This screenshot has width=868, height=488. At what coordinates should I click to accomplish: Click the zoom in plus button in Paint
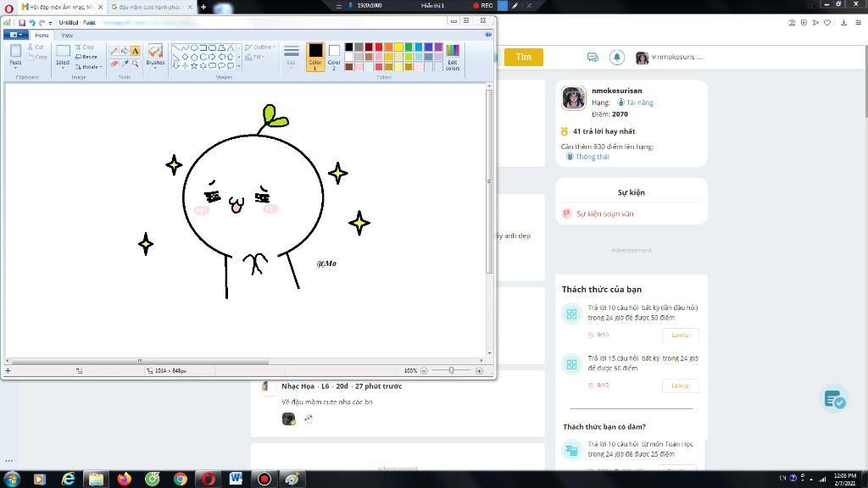coord(480,371)
